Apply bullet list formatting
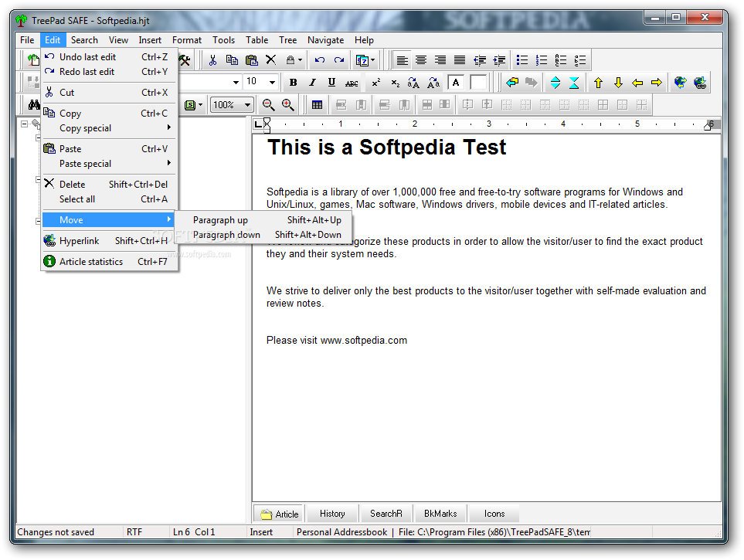Viewport: 744px width, 560px height. tap(522, 60)
